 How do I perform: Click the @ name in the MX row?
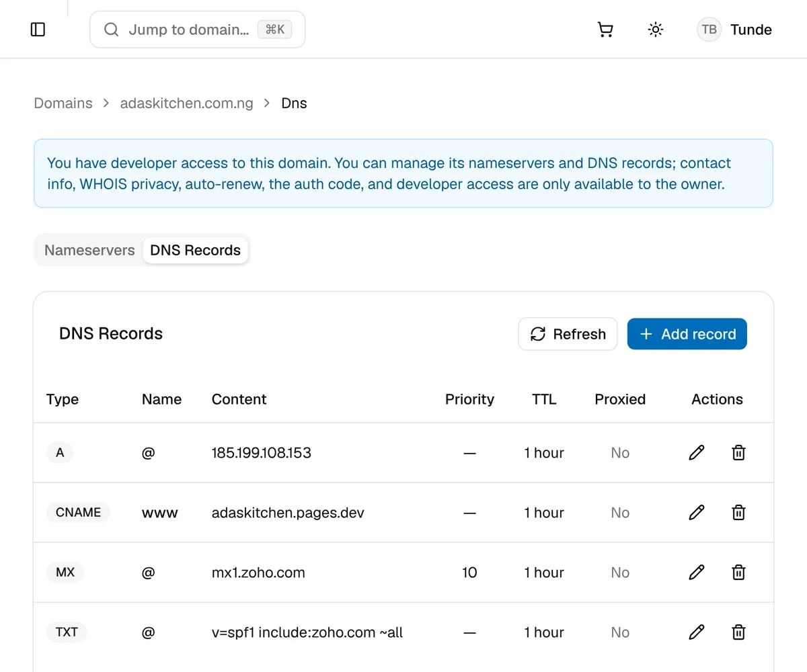click(x=149, y=573)
